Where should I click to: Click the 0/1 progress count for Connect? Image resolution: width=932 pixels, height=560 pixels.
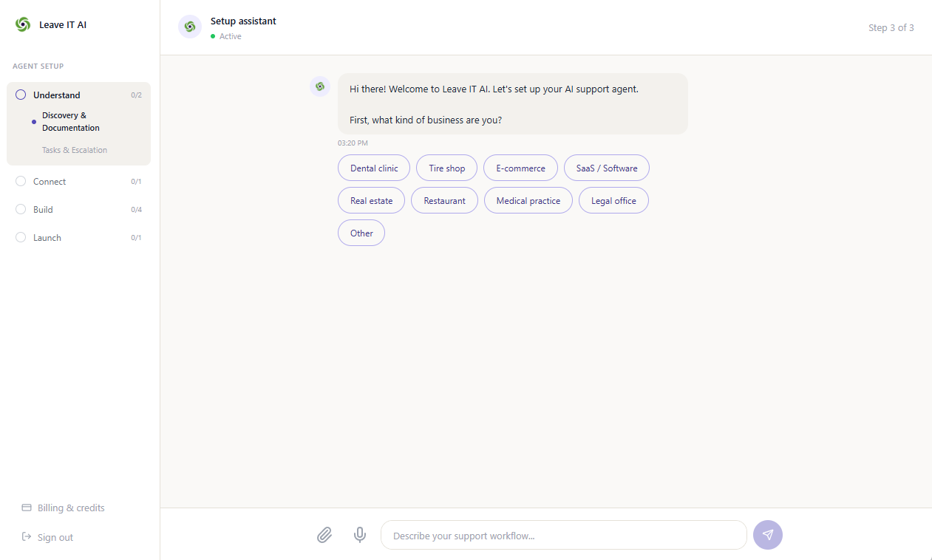click(136, 181)
